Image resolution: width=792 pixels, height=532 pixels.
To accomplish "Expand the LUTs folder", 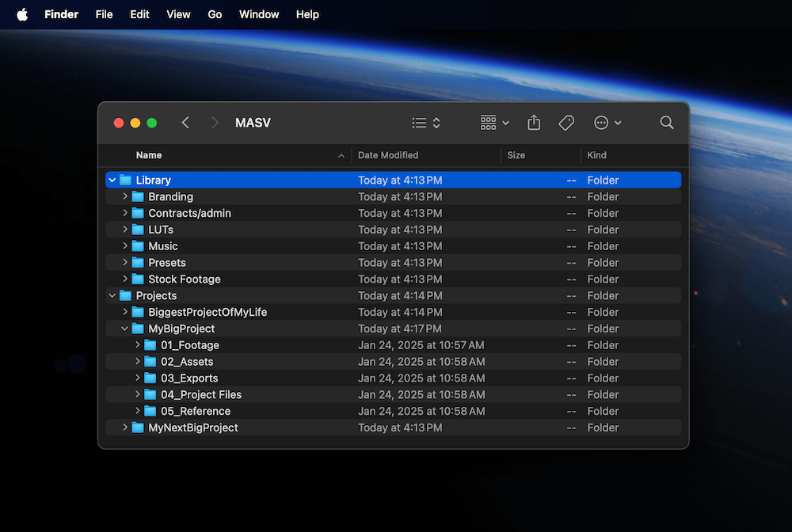I will coord(125,230).
